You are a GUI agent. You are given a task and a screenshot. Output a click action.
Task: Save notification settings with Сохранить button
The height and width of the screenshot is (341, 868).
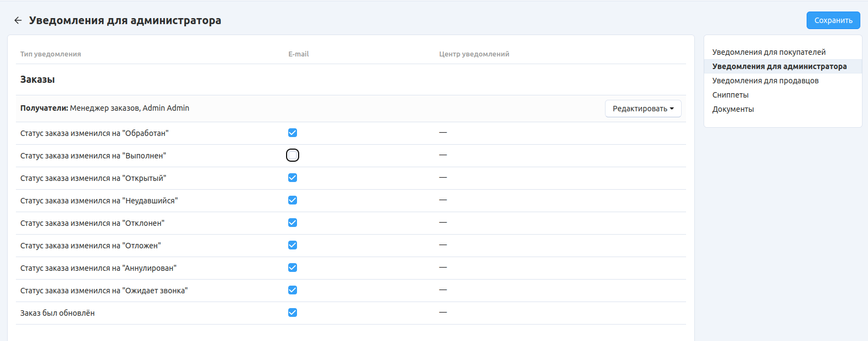point(833,20)
